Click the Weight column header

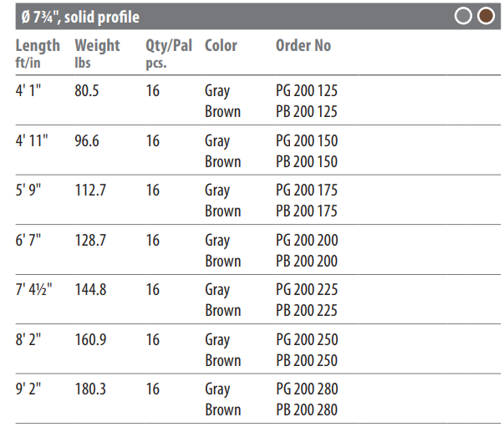(x=97, y=53)
